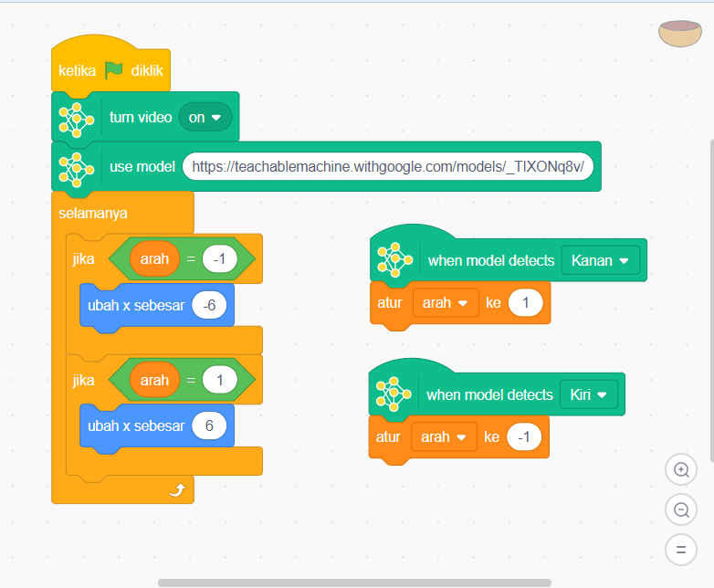Open the Kanan class dropdown
Screen dimensions: 714x588
600,260
